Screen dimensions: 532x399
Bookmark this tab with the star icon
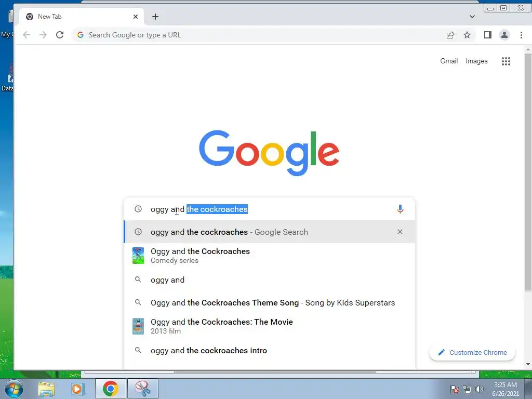click(467, 35)
